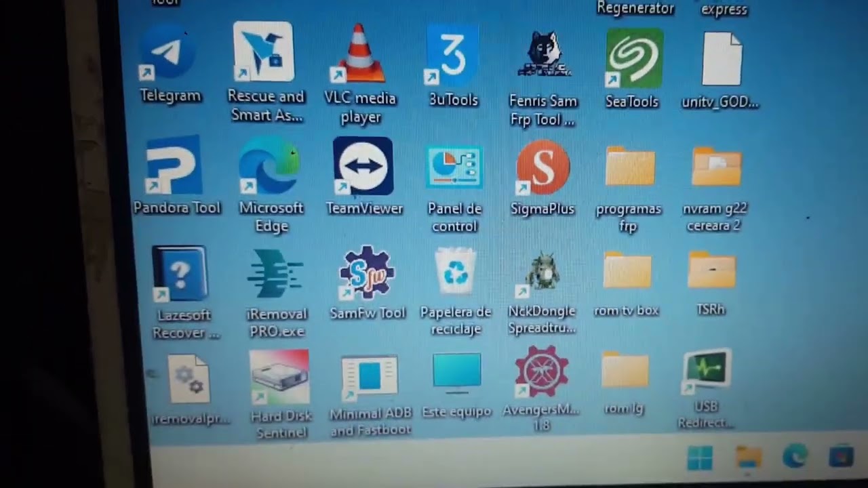The height and width of the screenshot is (488, 868).
Task: Open Papelera de reciclaje
Action: pos(456,271)
